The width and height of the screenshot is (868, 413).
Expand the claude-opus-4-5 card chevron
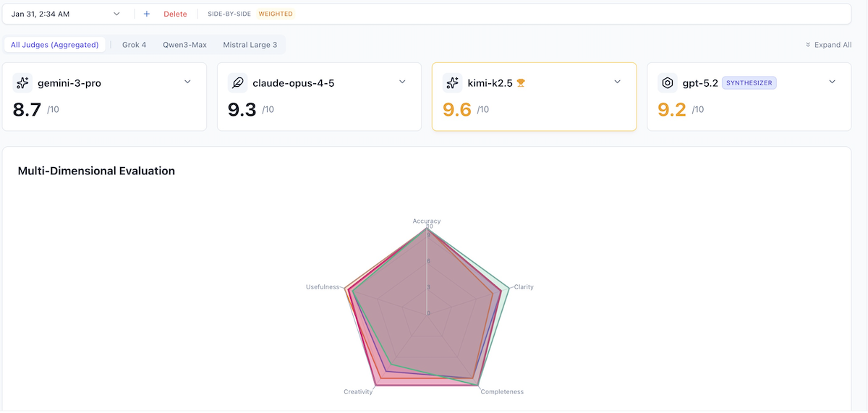[x=402, y=82]
